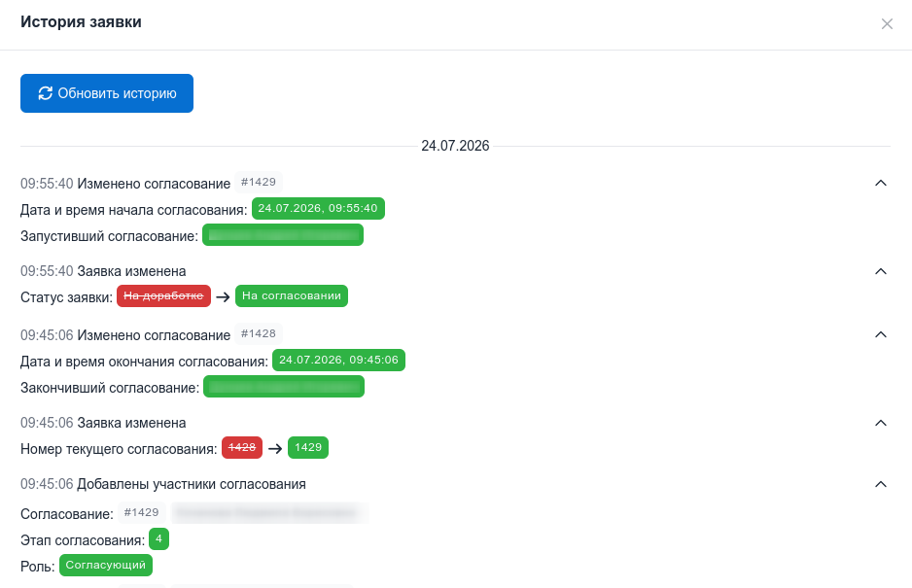Collapse the 09:55:40 «Заявка изменена» entry
This screenshot has width=912, height=588.
tap(881, 271)
